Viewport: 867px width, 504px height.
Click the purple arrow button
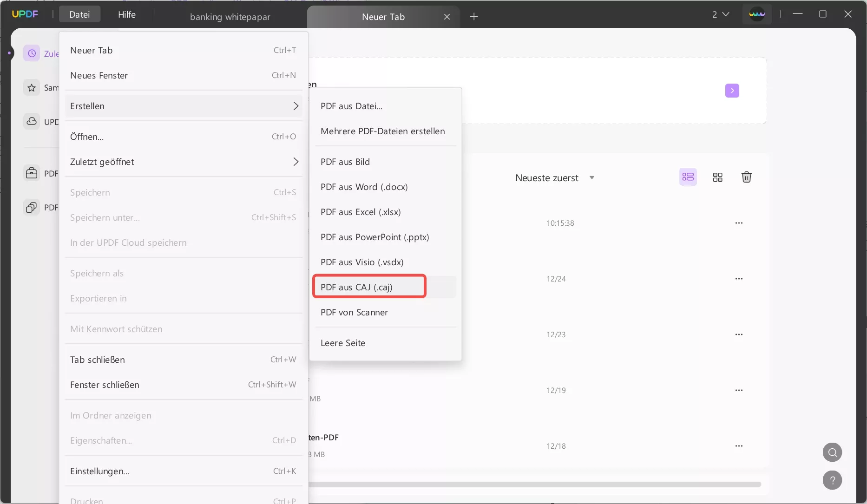coord(732,91)
